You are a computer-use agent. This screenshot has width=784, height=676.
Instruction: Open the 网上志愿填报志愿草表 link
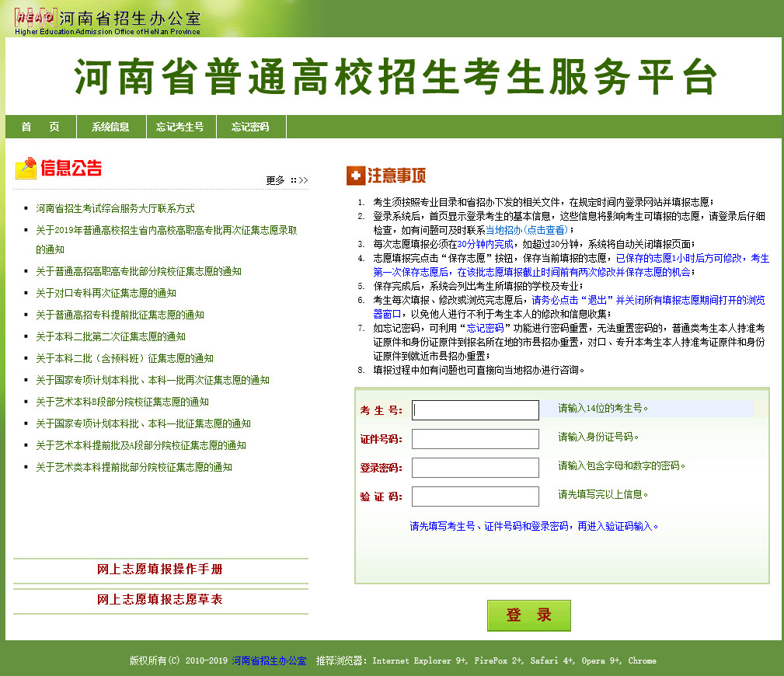(x=160, y=600)
